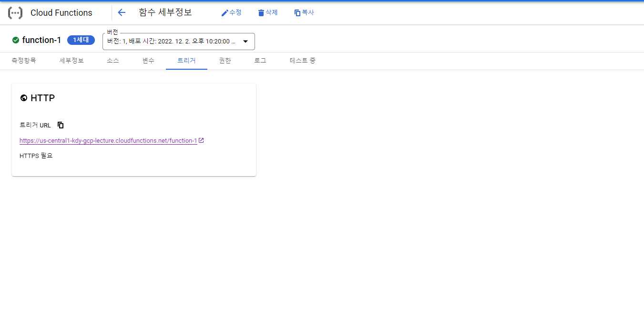Image resolution: width=644 pixels, height=326 pixels.
Task: Click the '함수 세부정보' page title
Action: pos(165,12)
